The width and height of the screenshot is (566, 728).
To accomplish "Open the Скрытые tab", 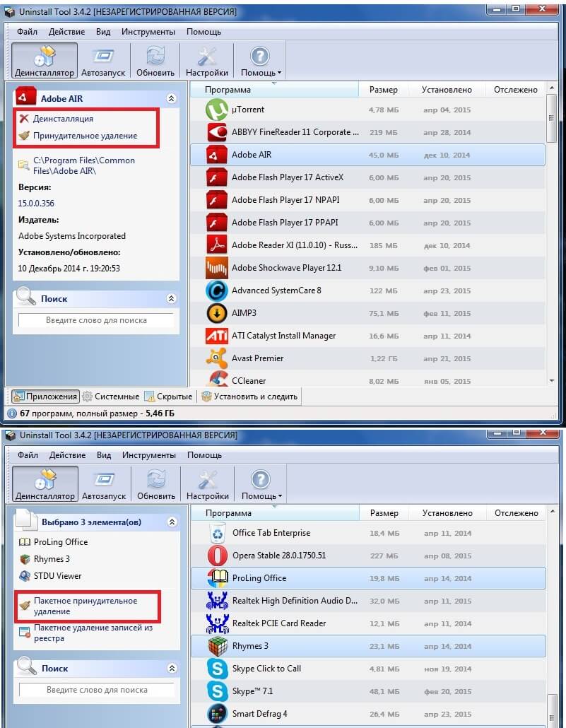I will coord(168,397).
